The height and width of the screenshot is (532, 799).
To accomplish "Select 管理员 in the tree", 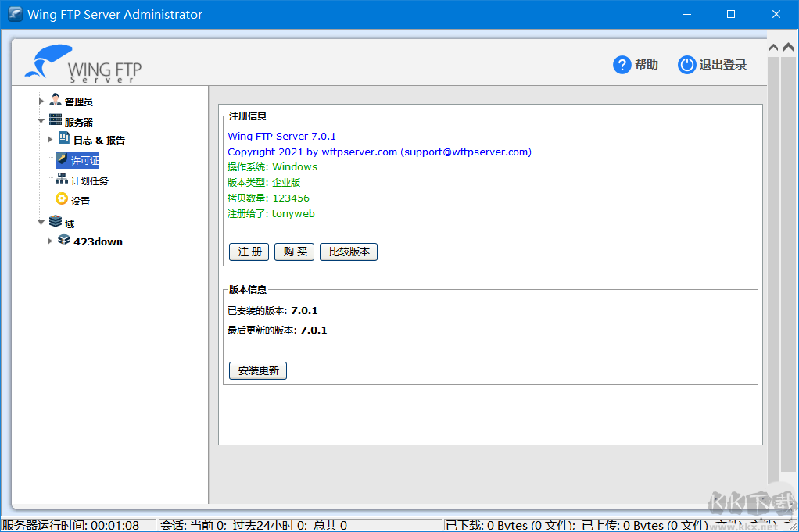I will tap(78, 102).
